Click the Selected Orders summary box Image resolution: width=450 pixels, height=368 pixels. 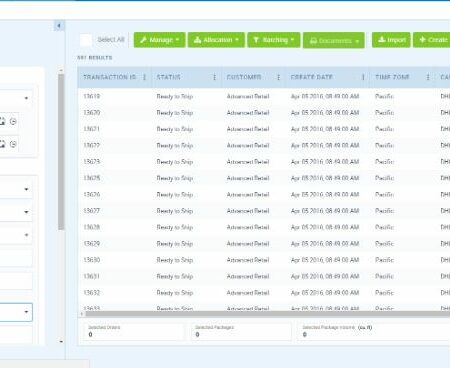[133, 331]
